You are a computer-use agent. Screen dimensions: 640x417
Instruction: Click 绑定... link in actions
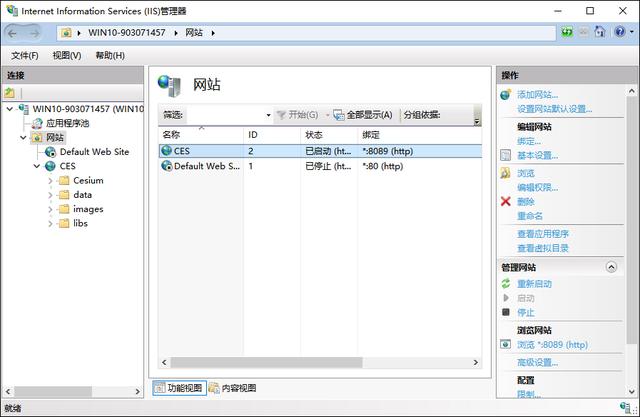coord(529,141)
